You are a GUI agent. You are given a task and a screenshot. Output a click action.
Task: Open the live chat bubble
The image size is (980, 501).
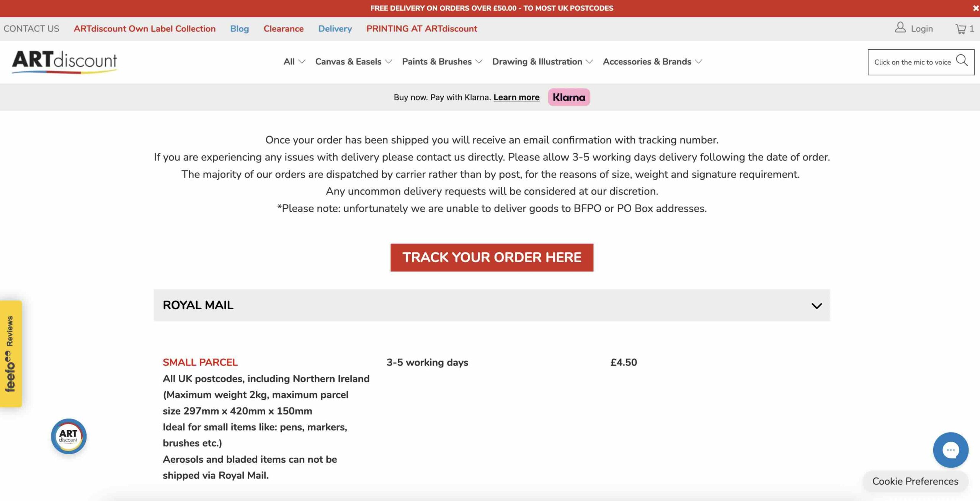coord(950,450)
